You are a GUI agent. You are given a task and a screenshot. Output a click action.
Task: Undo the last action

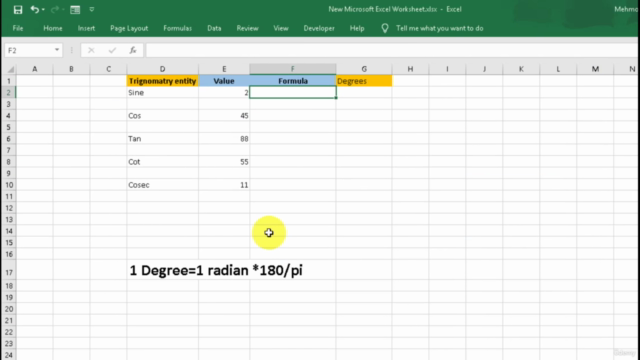34,9
